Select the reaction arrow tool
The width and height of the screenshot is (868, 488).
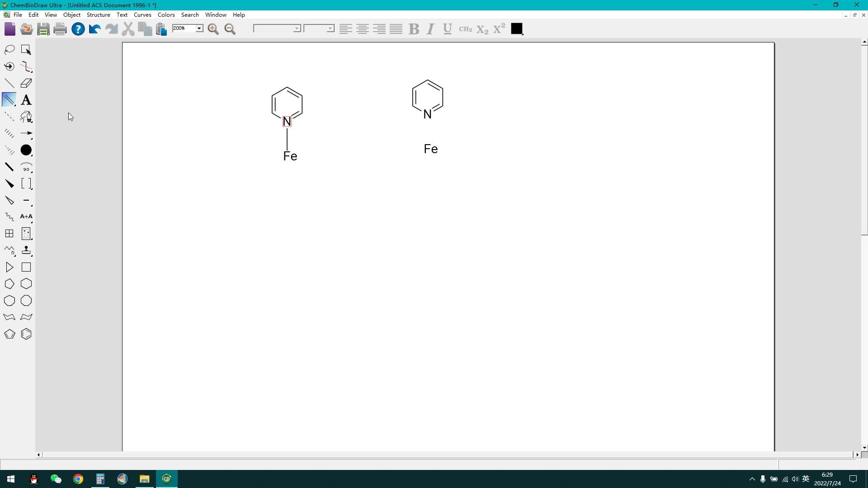click(x=26, y=133)
